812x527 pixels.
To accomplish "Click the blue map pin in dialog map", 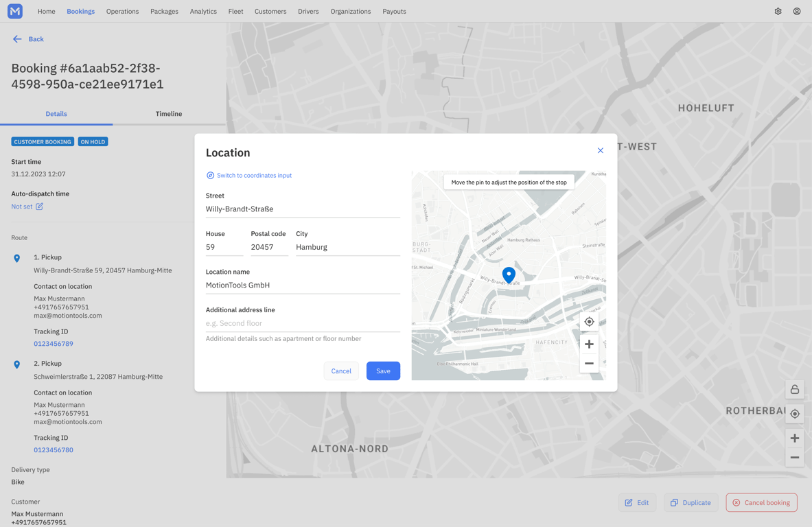I will (509, 275).
